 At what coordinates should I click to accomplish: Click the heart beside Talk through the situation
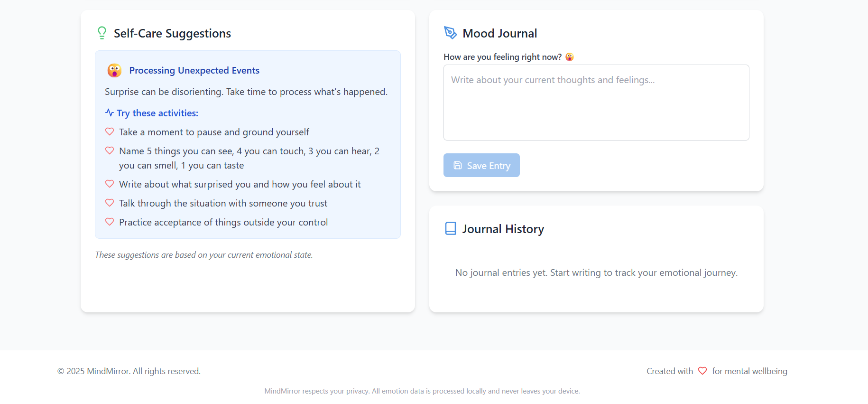[x=110, y=203]
